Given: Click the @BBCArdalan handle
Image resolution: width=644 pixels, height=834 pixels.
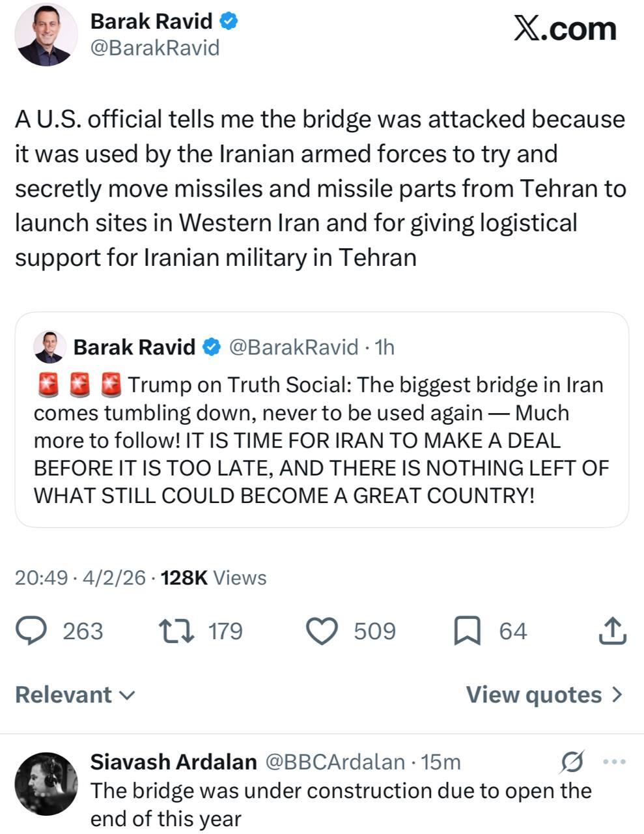Looking at the screenshot, I should pyautogui.click(x=335, y=761).
